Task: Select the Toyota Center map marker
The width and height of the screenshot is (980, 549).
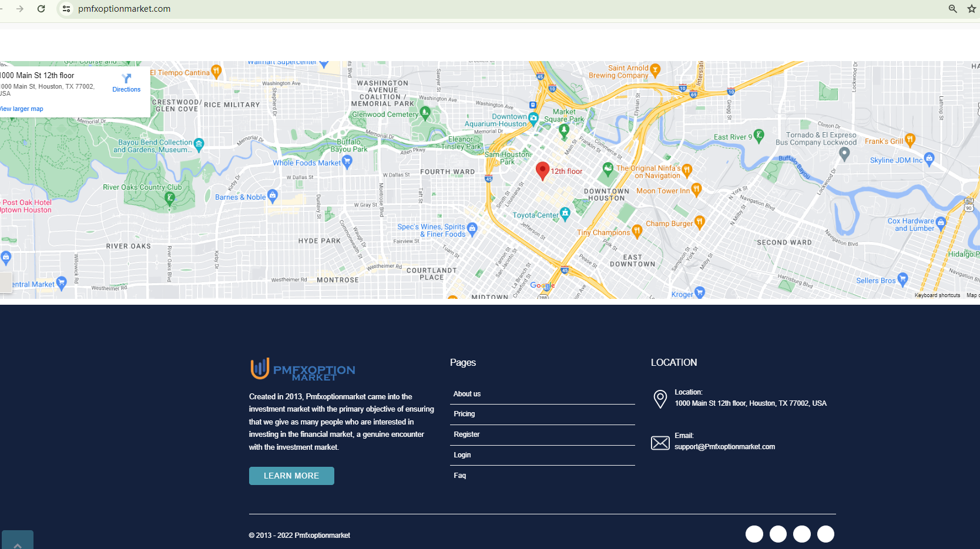Action: (x=565, y=214)
